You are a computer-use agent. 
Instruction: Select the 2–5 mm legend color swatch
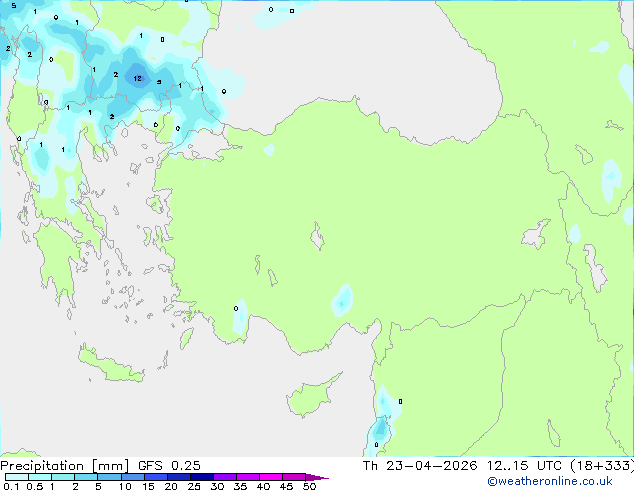[86, 477]
